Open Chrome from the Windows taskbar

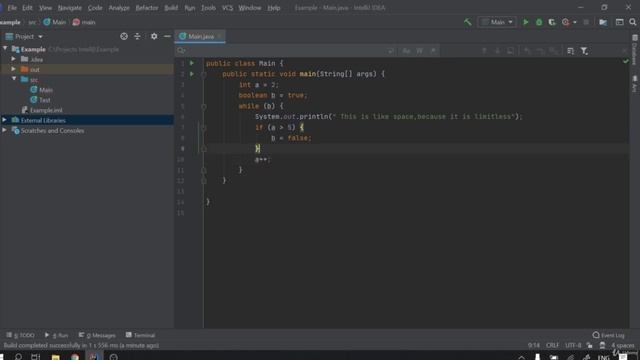[75, 356]
